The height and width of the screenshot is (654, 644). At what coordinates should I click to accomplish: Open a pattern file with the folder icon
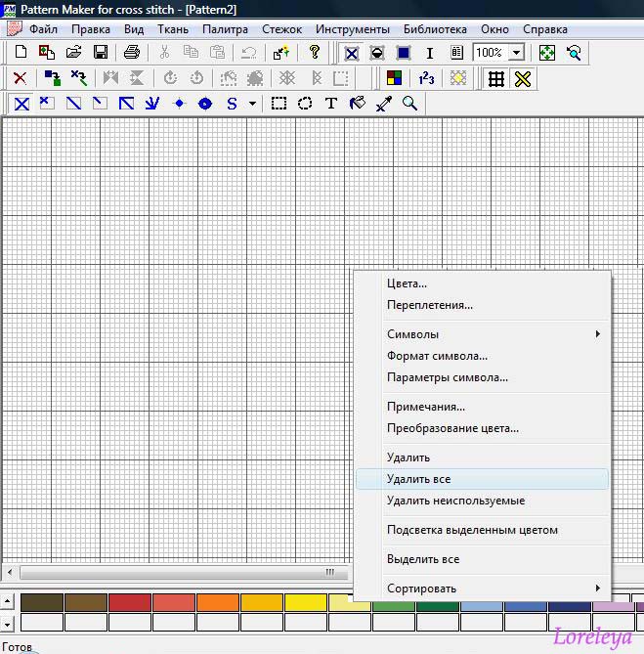[73, 53]
